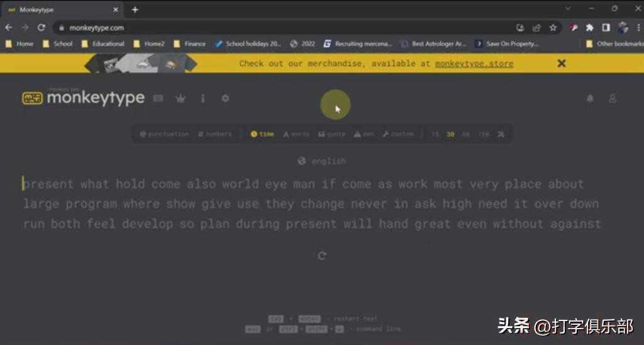644x345 pixels.
Task: Open the crown leaderboards icon
Action: (x=180, y=98)
